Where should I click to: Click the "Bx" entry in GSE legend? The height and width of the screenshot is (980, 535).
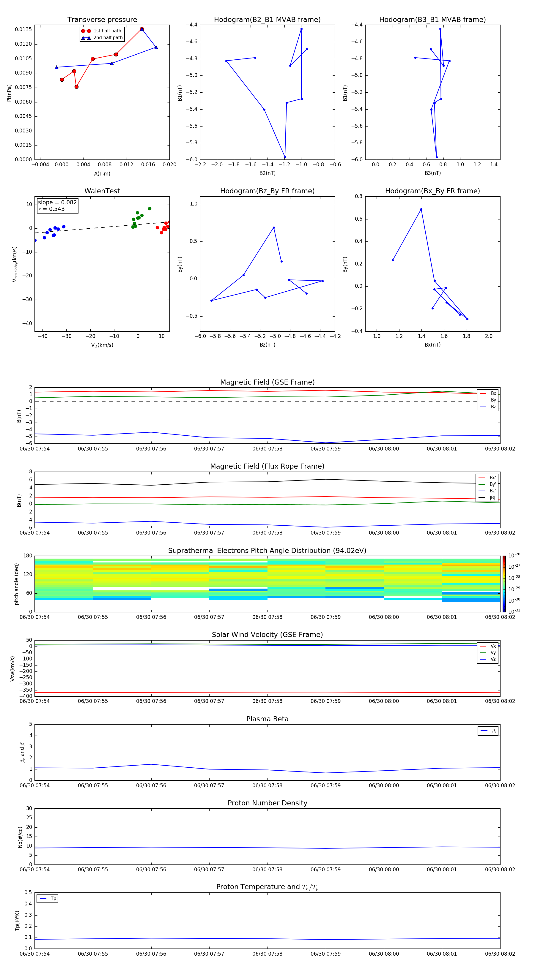(x=488, y=393)
